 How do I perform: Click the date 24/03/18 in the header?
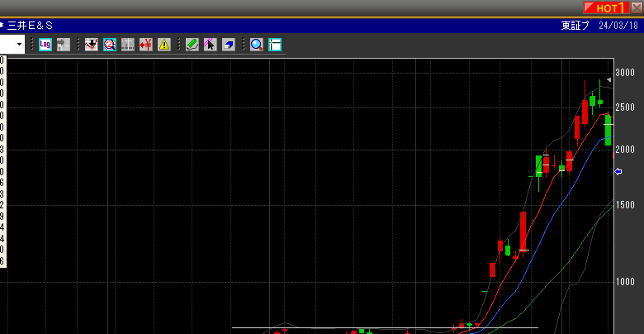coord(619,25)
